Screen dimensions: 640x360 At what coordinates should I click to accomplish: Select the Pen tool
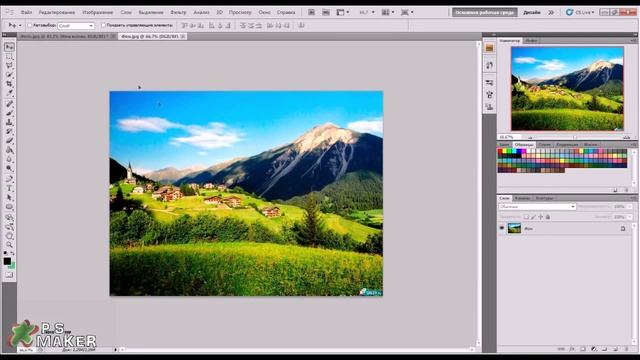[x=9, y=179]
